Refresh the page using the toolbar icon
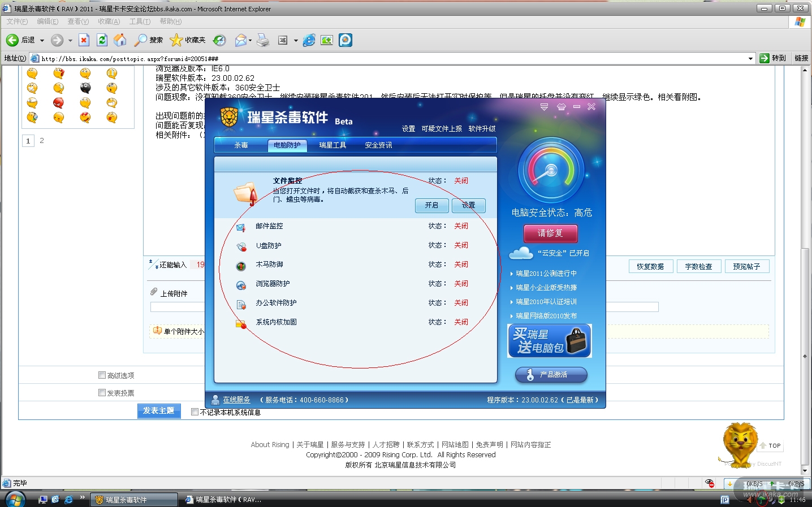 point(102,40)
